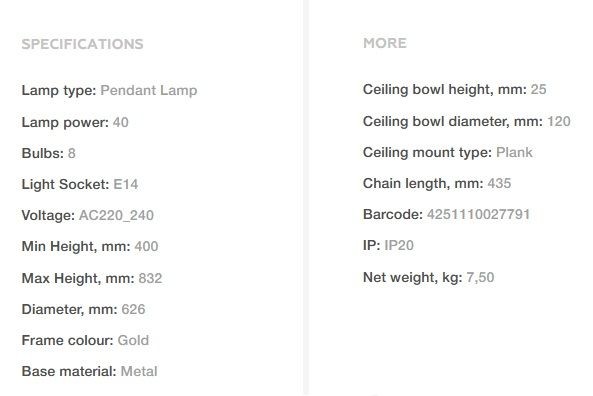Click the barcode number 4251110027791

(478, 214)
